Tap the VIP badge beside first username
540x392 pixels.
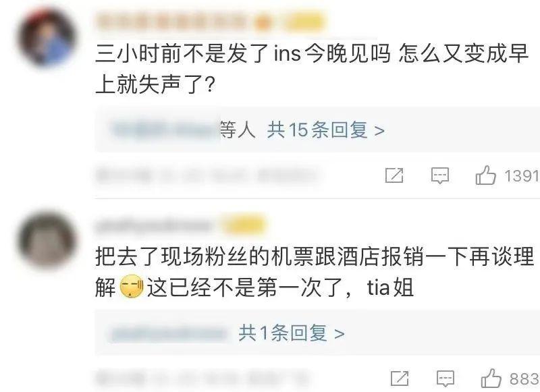(x=306, y=22)
